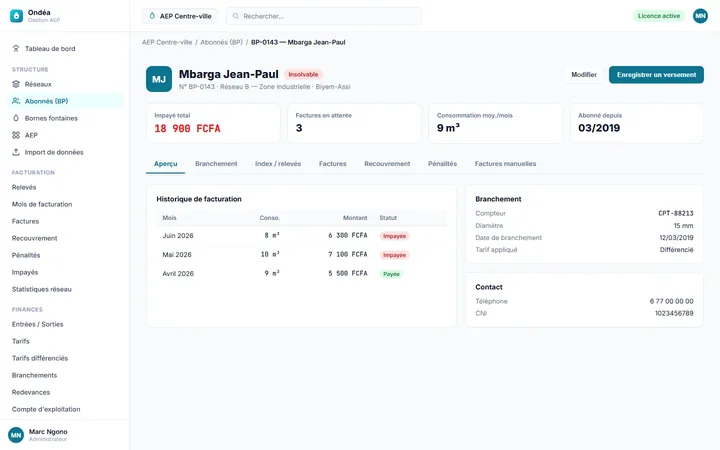720x450 pixels.
Task: Open the Pénalités tab
Action: click(x=442, y=164)
